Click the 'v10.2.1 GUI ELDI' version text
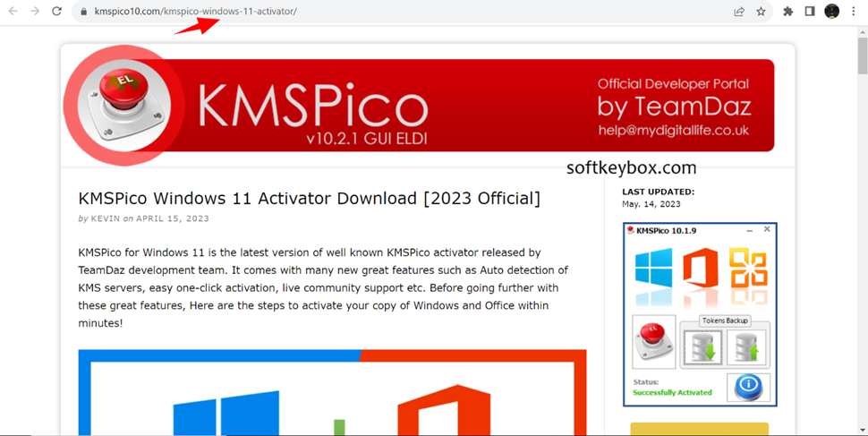Screen dimensions: 868x436 click(x=367, y=139)
